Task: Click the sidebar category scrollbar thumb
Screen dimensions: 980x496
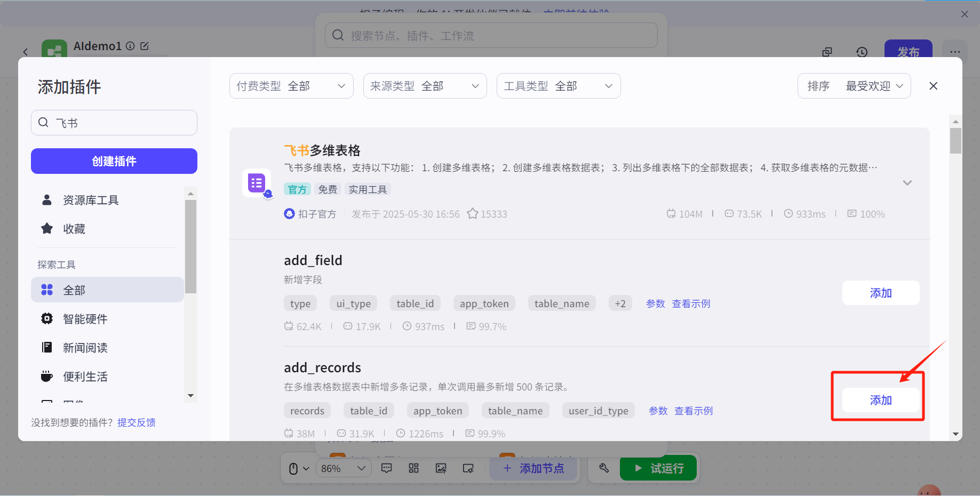Action: click(x=190, y=246)
